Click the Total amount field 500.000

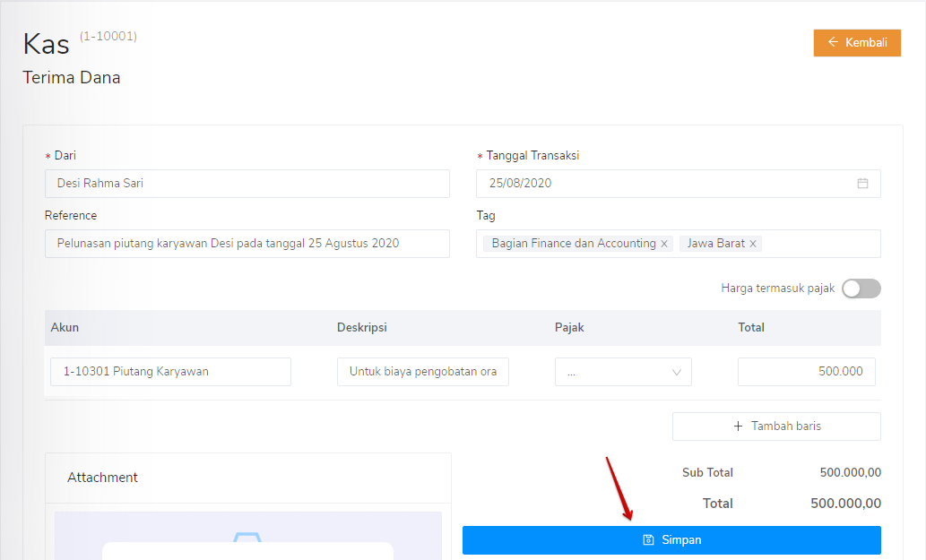(x=806, y=372)
